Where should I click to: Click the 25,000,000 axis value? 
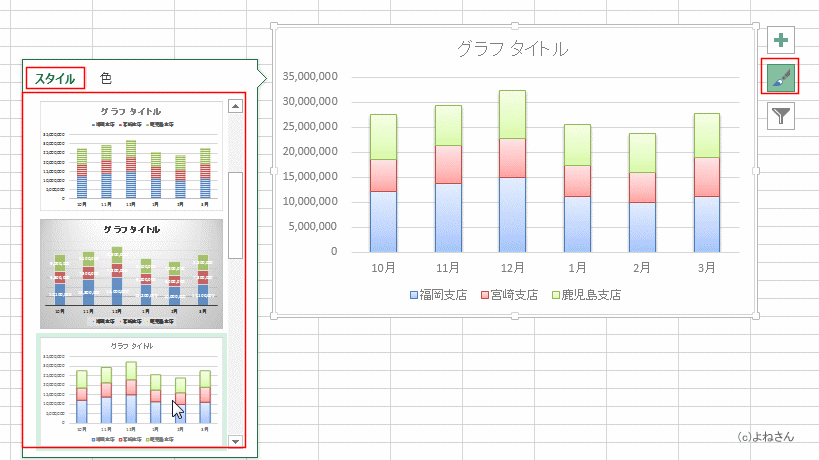[x=310, y=126]
